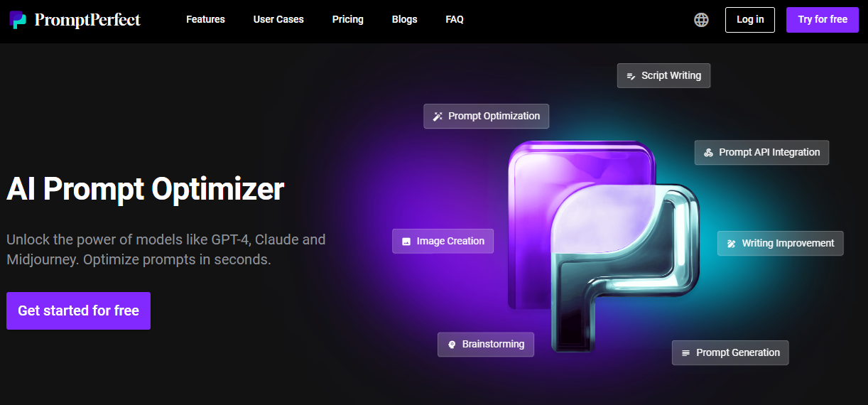Click Get started for free

click(78, 310)
